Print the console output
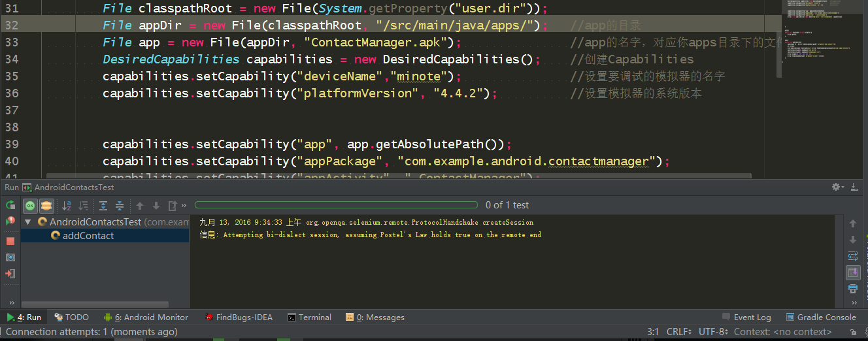Viewport: 868px width, 341px height. tap(852, 289)
